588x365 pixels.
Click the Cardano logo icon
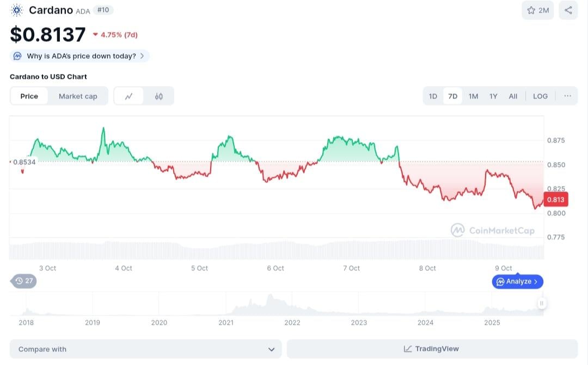click(x=17, y=10)
